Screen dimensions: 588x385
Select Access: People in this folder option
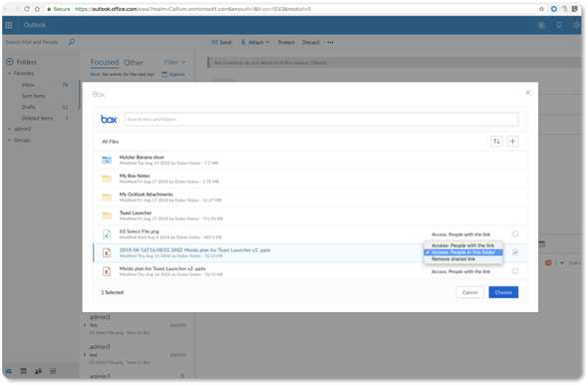[463, 252]
